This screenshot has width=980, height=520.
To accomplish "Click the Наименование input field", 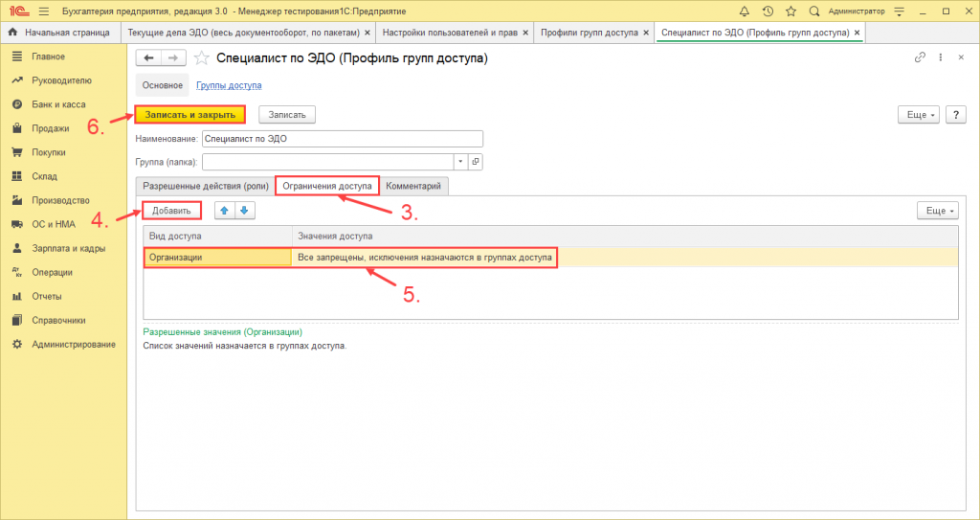I will click(343, 138).
